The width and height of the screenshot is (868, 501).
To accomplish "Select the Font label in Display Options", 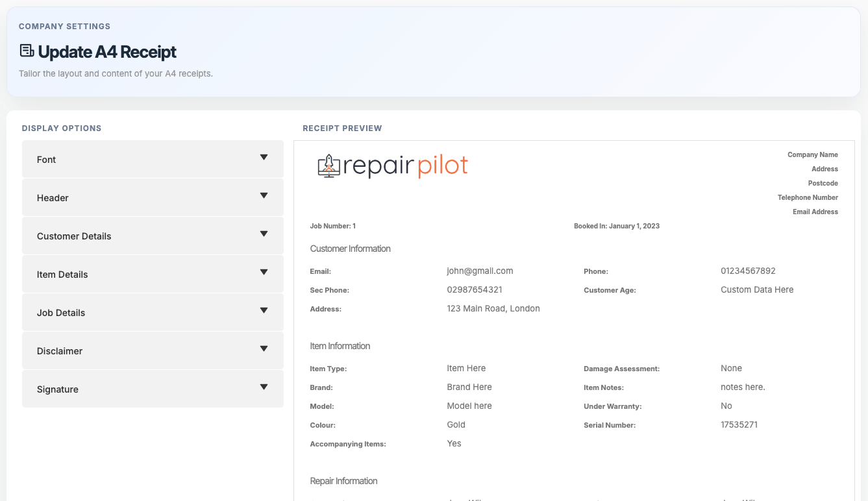I will pos(46,160).
